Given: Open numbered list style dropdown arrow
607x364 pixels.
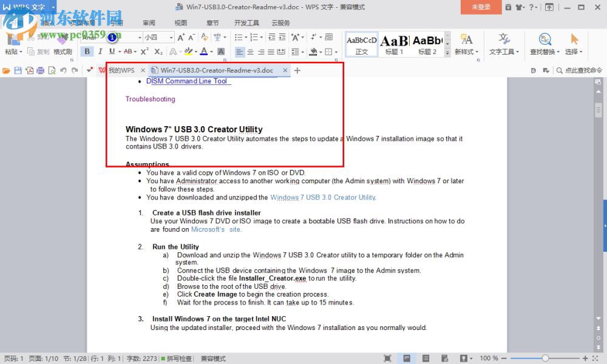Looking at the screenshot, I should tap(261, 38).
